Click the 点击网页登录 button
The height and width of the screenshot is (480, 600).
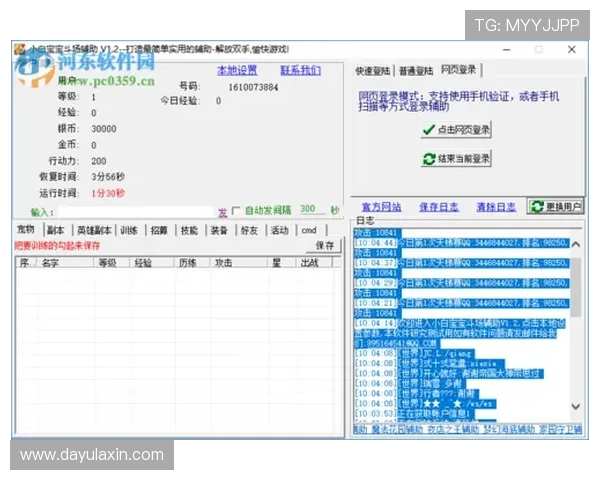click(456, 130)
